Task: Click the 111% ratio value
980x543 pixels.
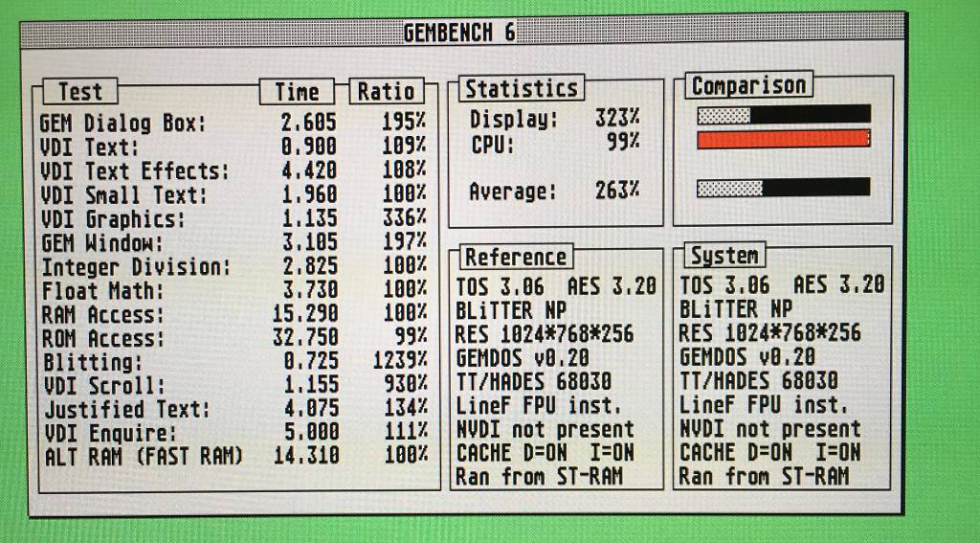Action: [406, 431]
